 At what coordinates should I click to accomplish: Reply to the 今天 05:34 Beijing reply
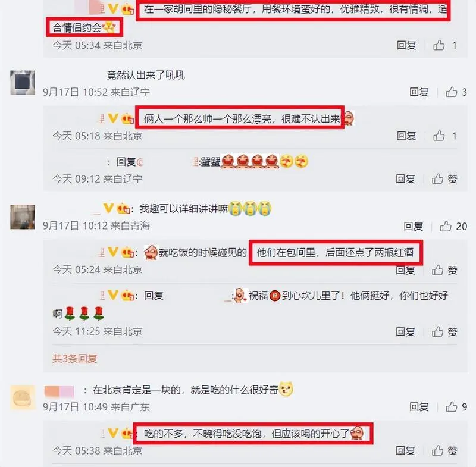point(406,45)
